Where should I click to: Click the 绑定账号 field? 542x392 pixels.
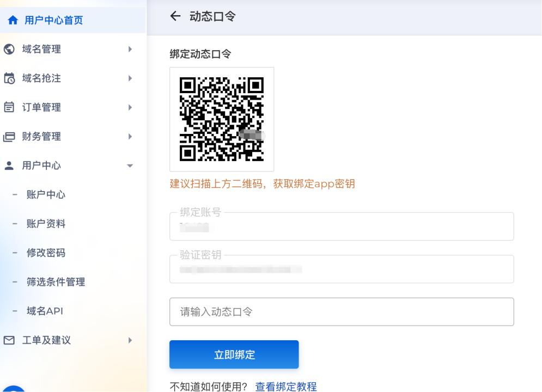click(x=342, y=226)
